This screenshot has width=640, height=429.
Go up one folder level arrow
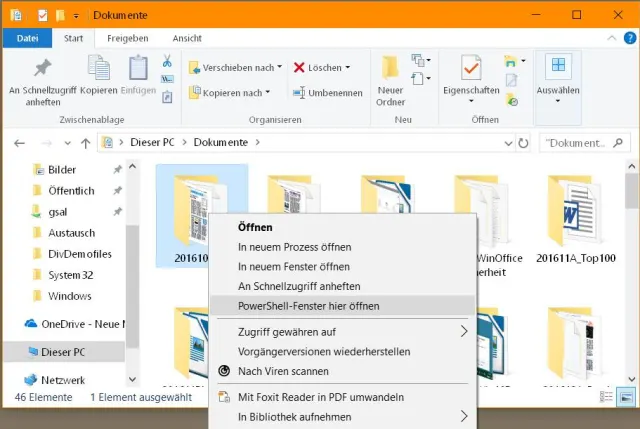[85, 143]
